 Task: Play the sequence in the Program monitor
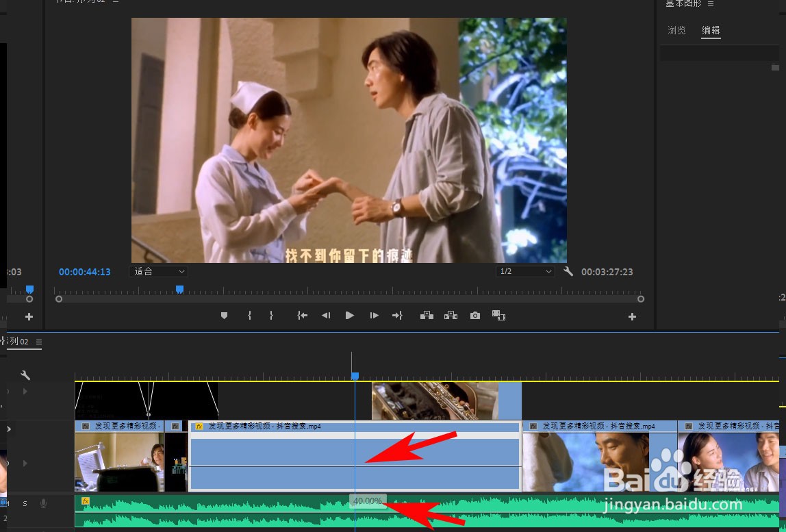click(350, 316)
